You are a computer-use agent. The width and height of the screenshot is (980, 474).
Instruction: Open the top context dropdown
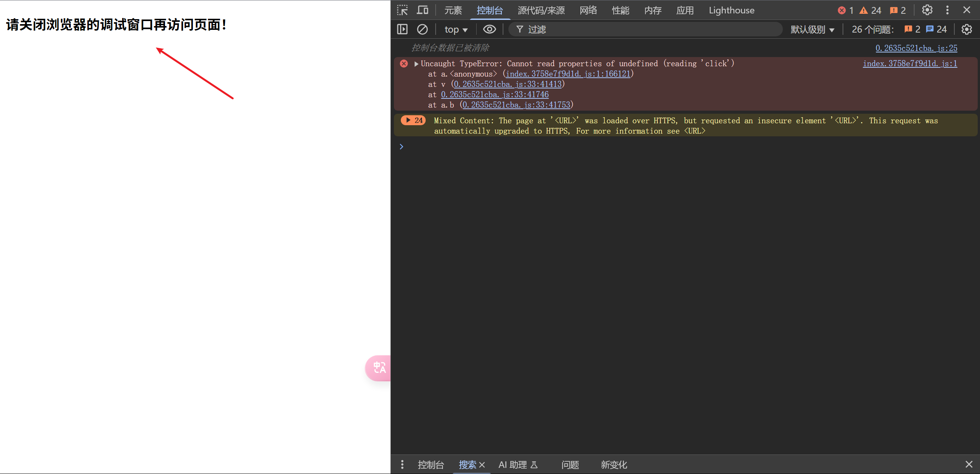(456, 29)
